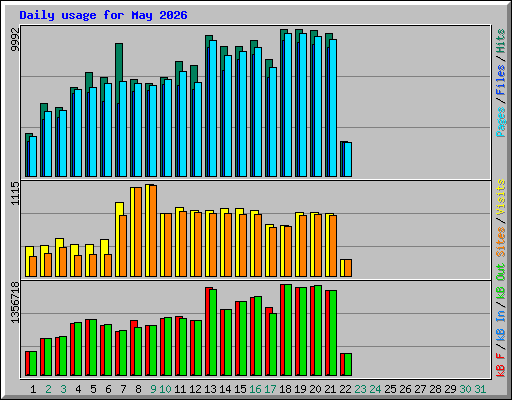Click the cyan pages bar for day 1
This screenshot has width=512, height=400.
click(x=33, y=156)
